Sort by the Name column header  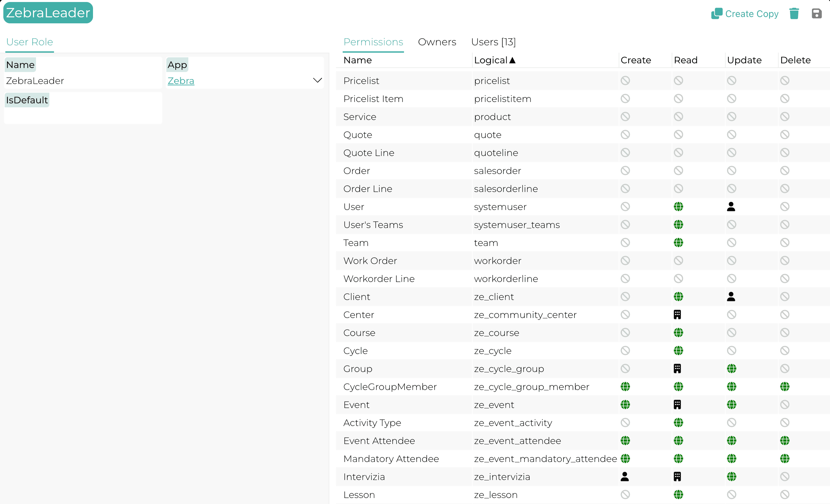(x=357, y=60)
